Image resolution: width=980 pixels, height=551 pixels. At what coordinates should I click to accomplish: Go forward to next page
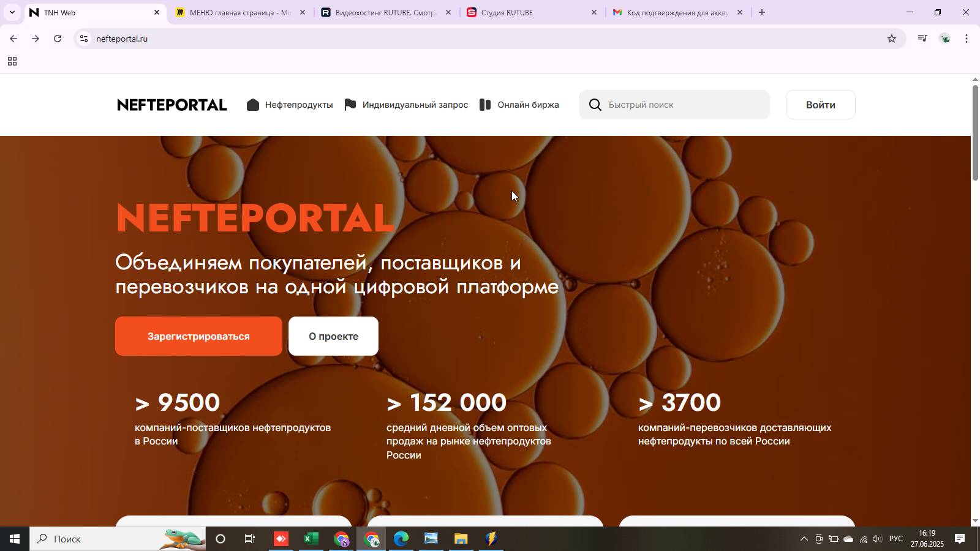[x=36, y=39]
